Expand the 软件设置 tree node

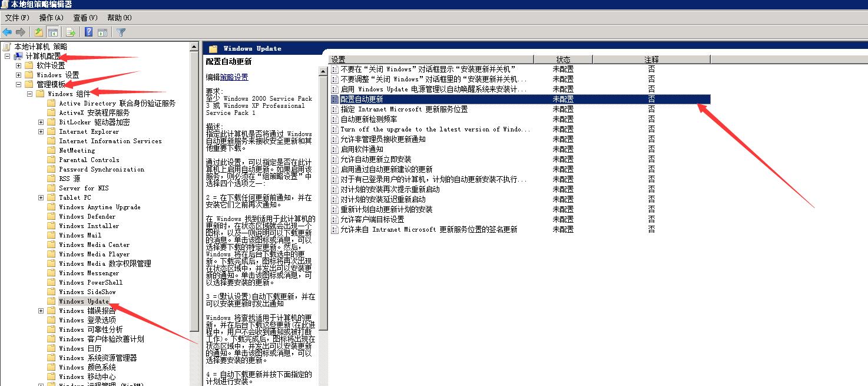click(x=18, y=65)
